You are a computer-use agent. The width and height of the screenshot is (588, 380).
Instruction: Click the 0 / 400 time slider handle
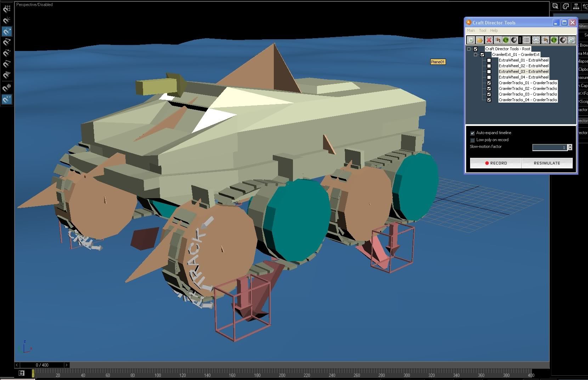(42, 365)
